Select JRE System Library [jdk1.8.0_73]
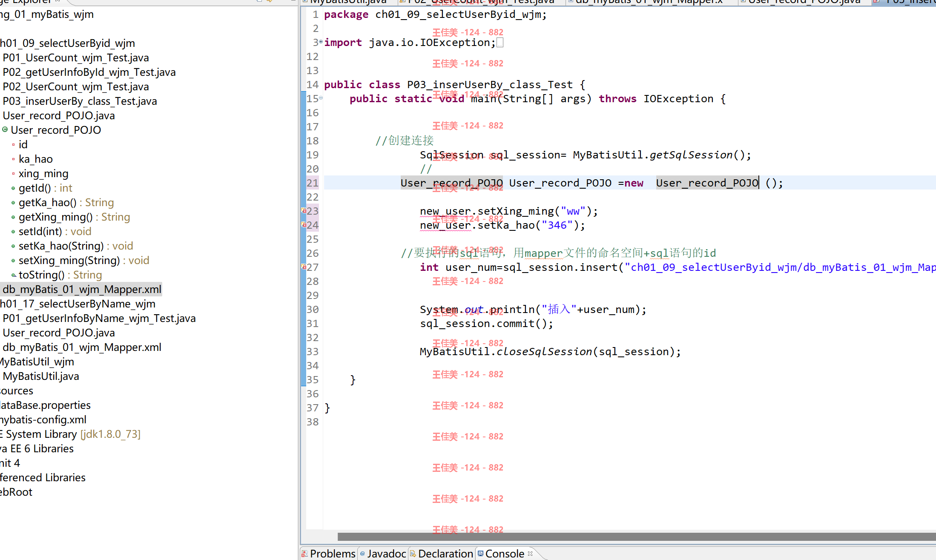This screenshot has width=936, height=560. (x=70, y=434)
